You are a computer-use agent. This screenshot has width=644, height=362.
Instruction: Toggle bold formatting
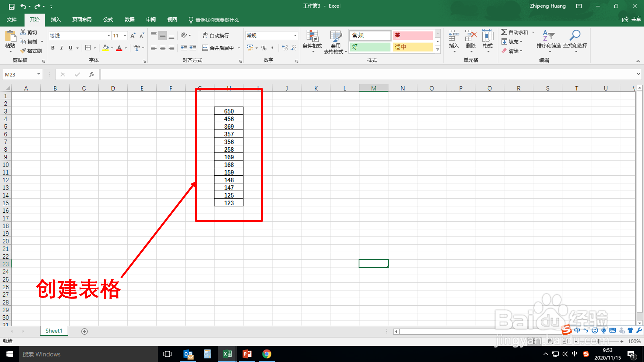53,48
